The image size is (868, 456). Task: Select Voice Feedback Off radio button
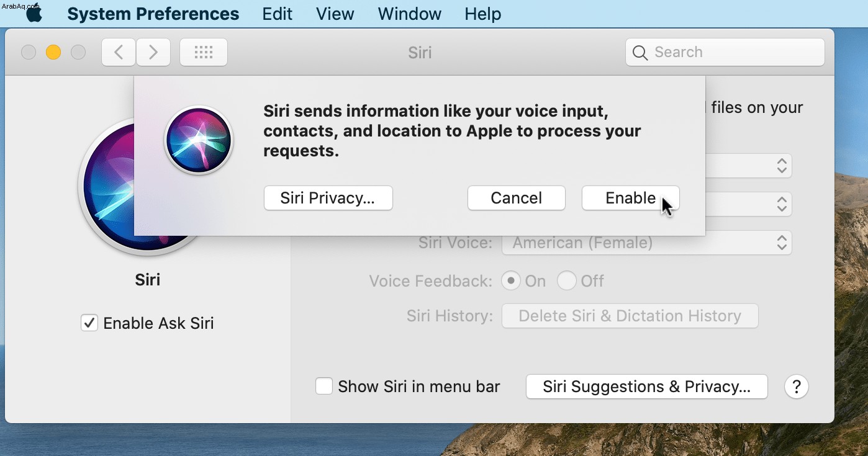566,281
